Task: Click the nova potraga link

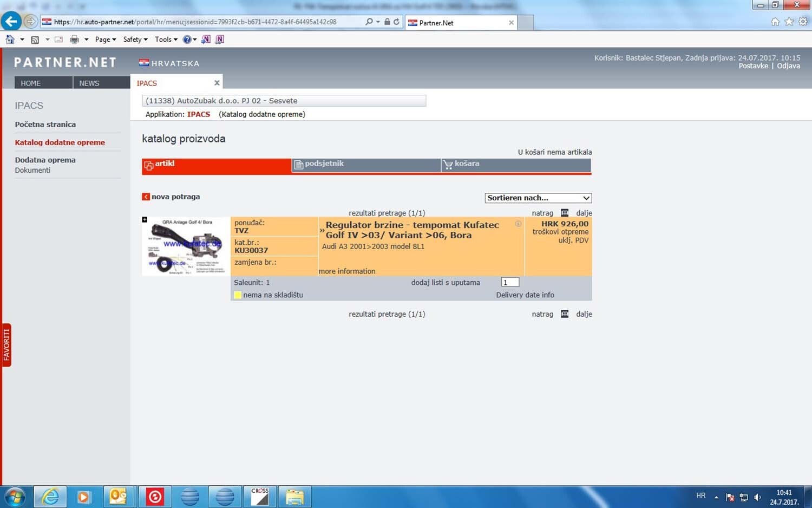Action: coord(176,197)
